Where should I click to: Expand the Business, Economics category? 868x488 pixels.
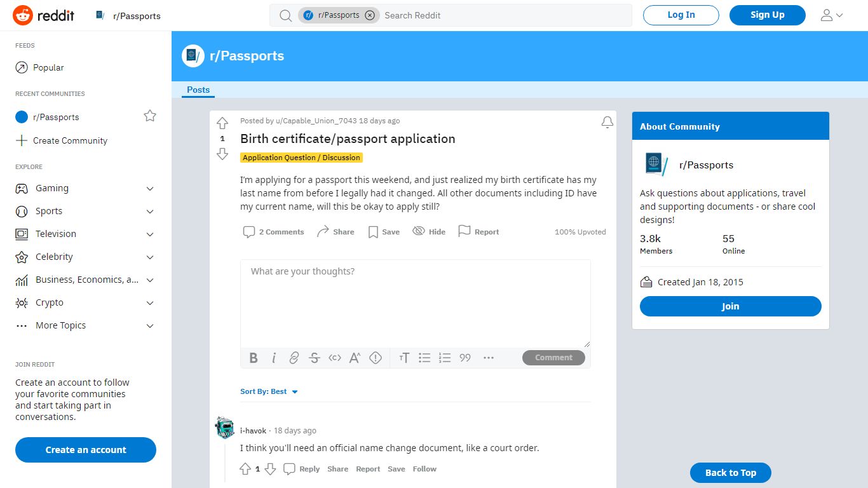pos(86,280)
